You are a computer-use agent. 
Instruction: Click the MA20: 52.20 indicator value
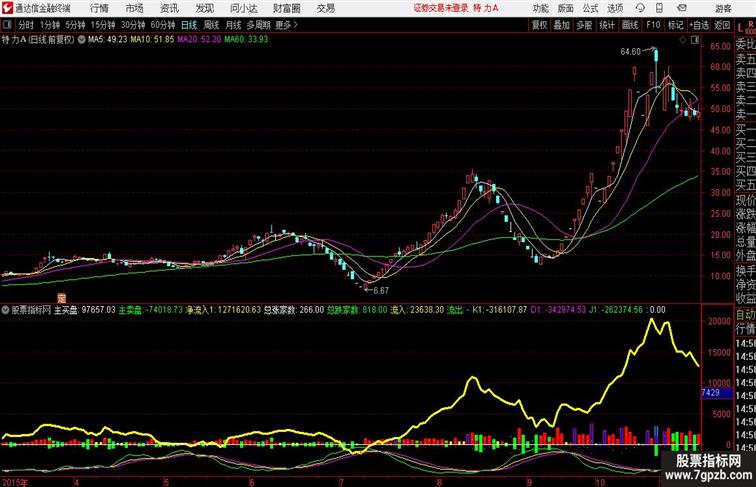199,40
